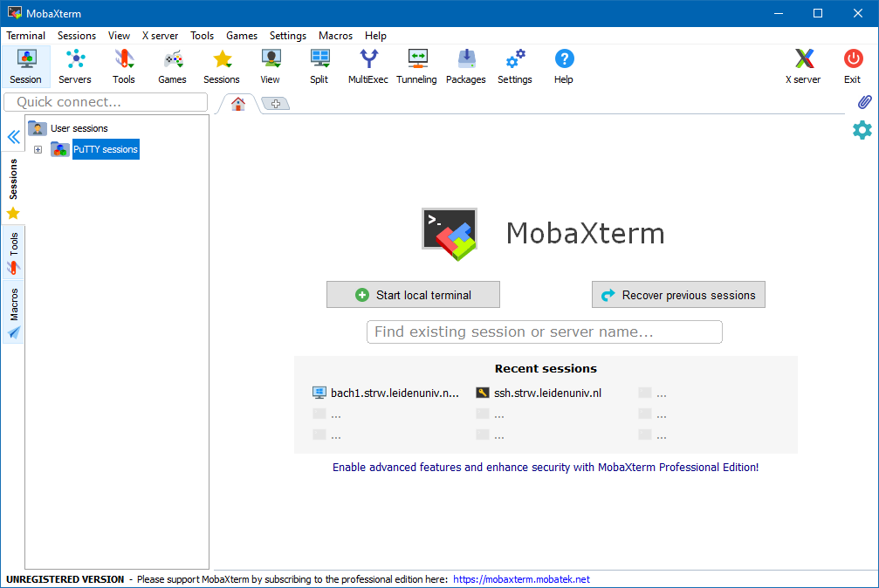Open the Packages manager icon

466,66
